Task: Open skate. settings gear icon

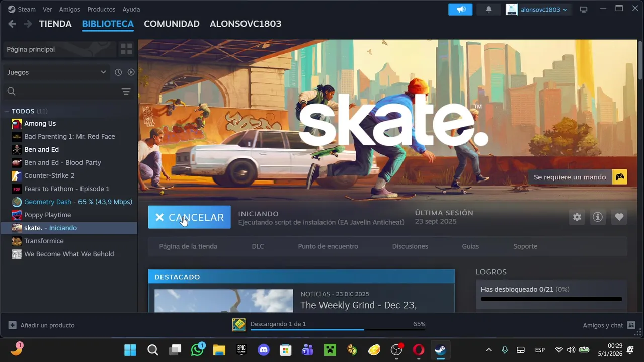Action: click(577, 217)
